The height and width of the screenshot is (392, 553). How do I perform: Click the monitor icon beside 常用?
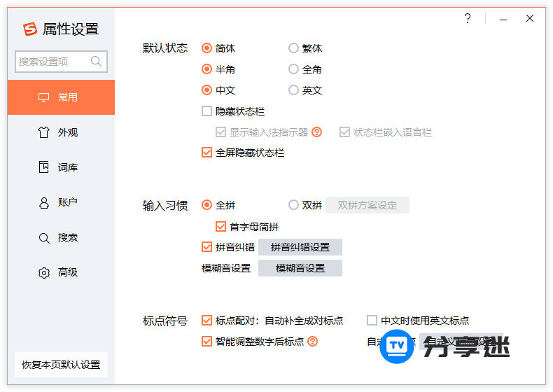point(43,97)
